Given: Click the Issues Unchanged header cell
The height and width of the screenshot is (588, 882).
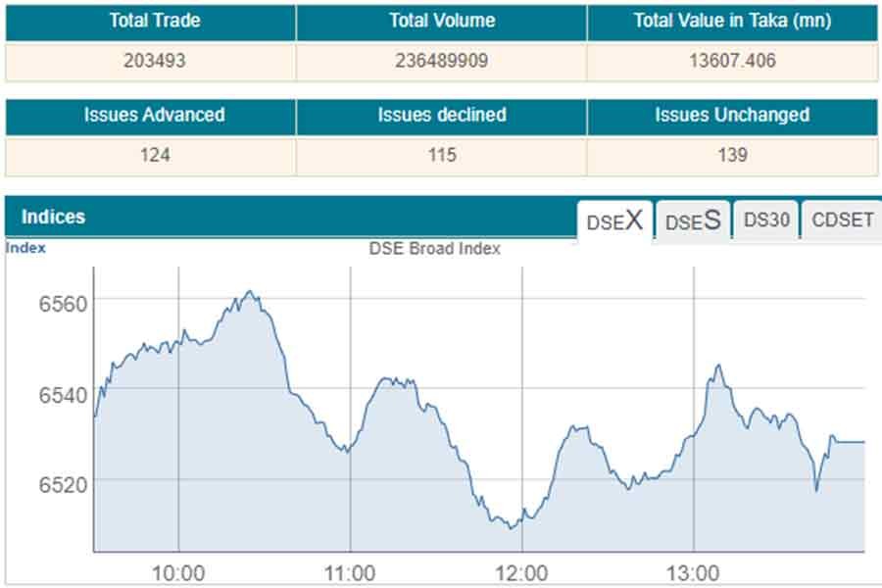Looking at the screenshot, I should (x=732, y=115).
